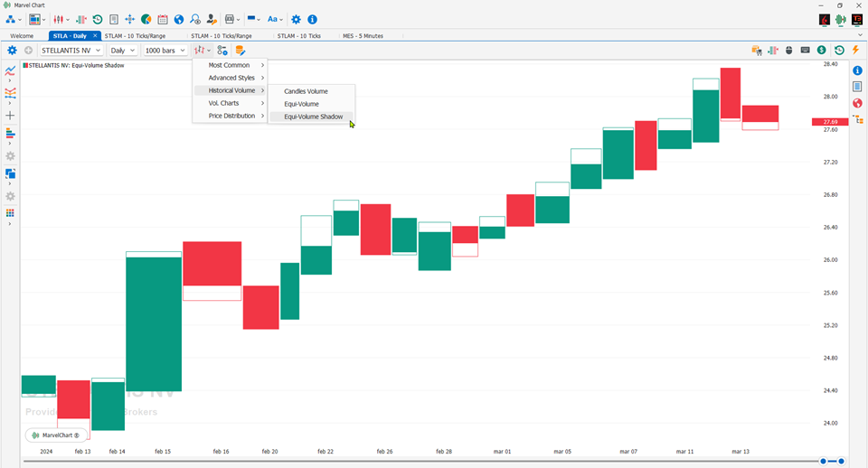
Task: Switch to the STLAM - 10 Ticks tab
Action: click(299, 36)
